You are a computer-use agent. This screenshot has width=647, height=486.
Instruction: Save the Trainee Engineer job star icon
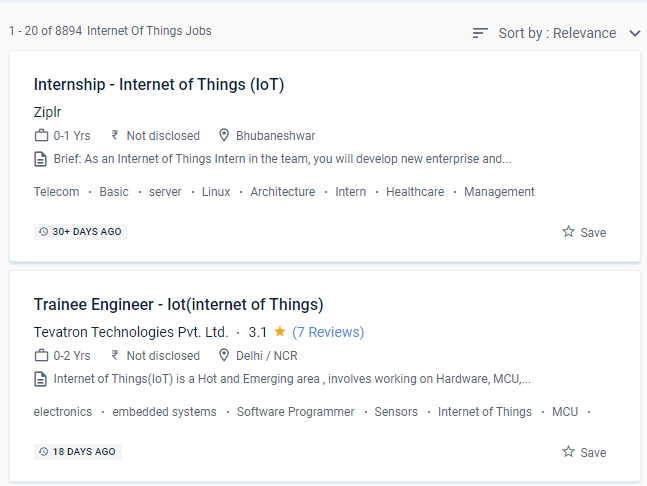568,452
